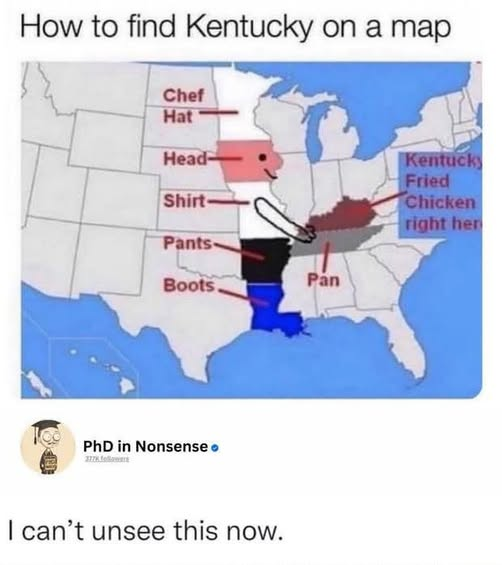
Task: Click the Chef Hat label
Action: (x=183, y=106)
